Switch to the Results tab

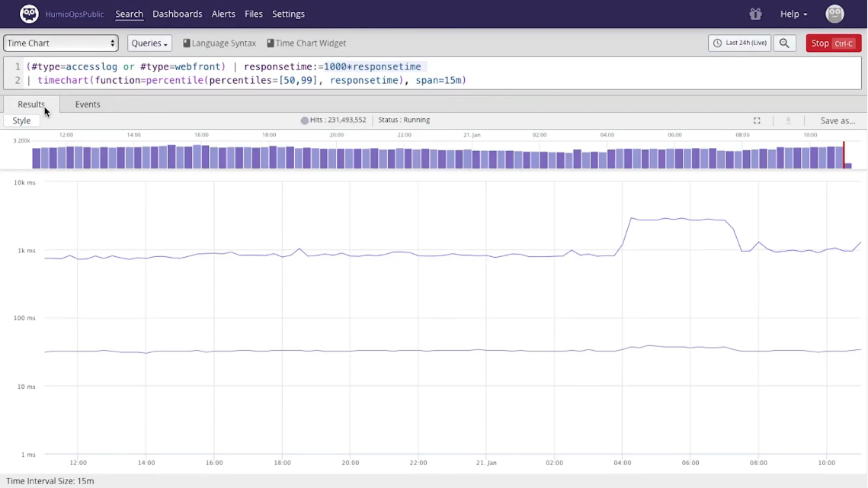click(x=31, y=104)
